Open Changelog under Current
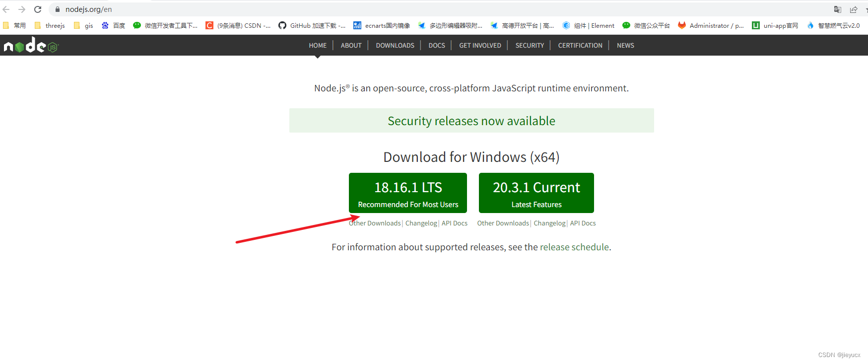Screen dimensions: 868x363 coord(550,223)
